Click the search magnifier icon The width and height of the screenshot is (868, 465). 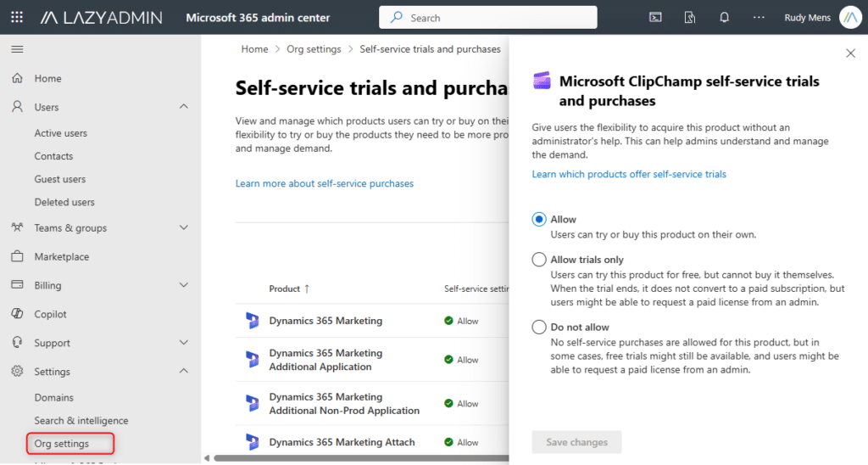coord(397,17)
